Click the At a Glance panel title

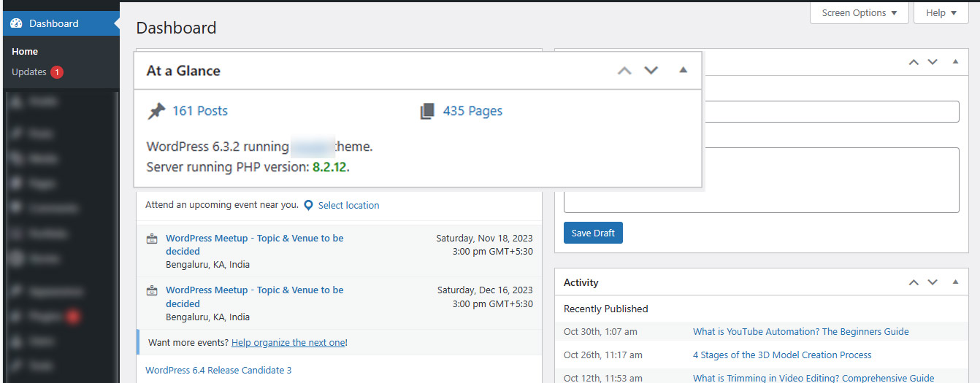(x=183, y=71)
